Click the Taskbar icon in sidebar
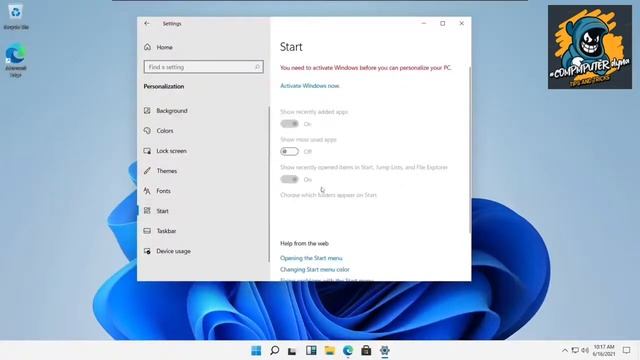This screenshot has height=360, width=640. click(x=147, y=231)
